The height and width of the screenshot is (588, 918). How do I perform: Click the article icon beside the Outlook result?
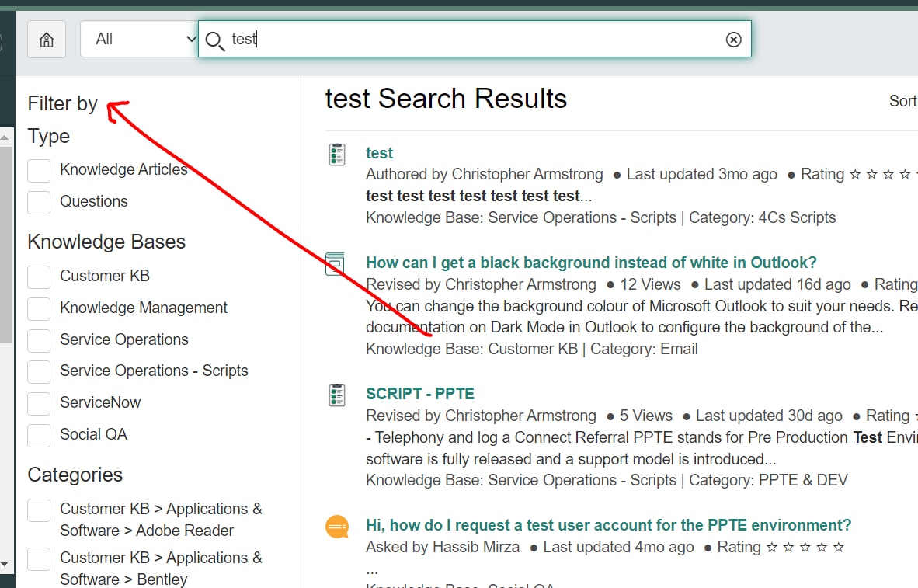click(x=335, y=264)
